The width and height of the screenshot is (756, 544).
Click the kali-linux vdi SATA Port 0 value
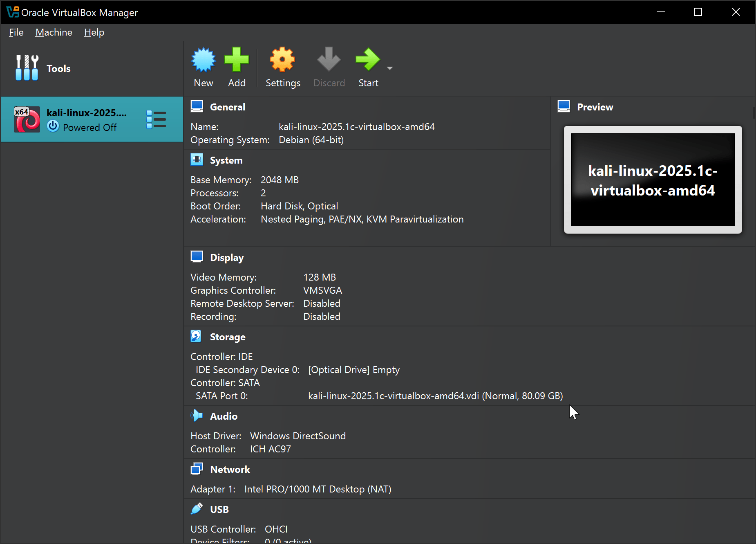(436, 396)
